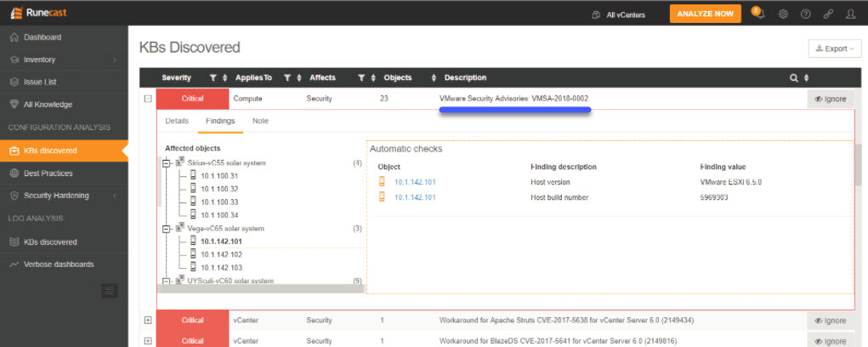The width and height of the screenshot is (868, 347).
Task: Select host 10.1.100.32 in affected objects
Action: pyautogui.click(x=219, y=189)
